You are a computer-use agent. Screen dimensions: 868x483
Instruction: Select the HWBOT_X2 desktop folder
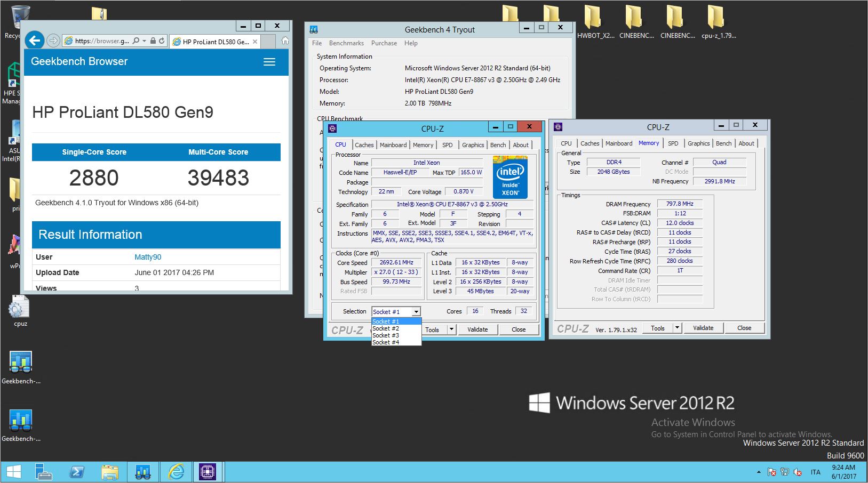point(595,21)
